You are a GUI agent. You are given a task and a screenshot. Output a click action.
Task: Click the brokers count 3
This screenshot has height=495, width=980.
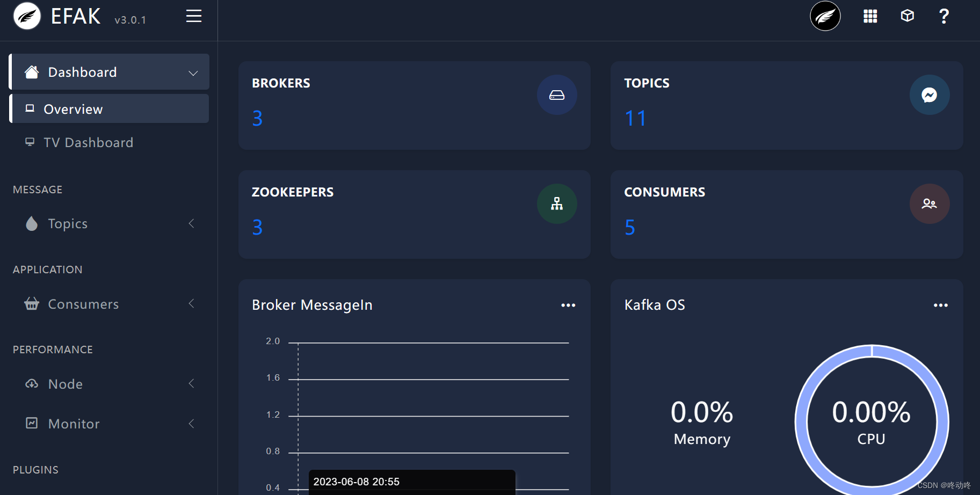(x=257, y=118)
